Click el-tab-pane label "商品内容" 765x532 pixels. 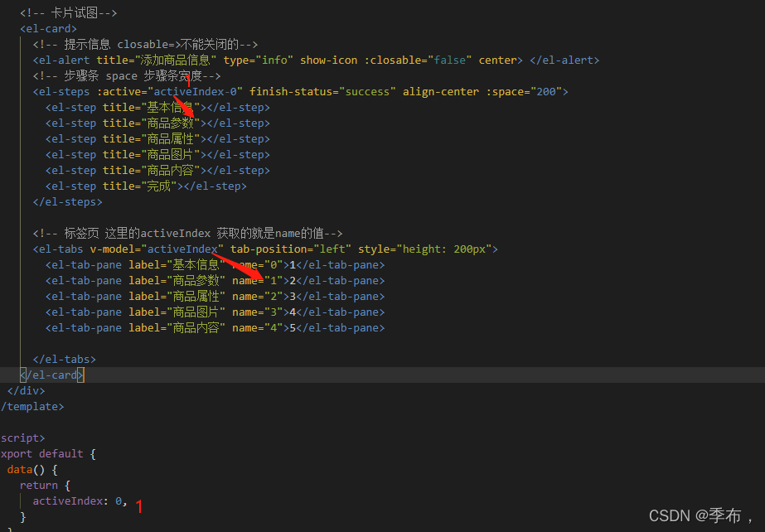click(x=177, y=327)
